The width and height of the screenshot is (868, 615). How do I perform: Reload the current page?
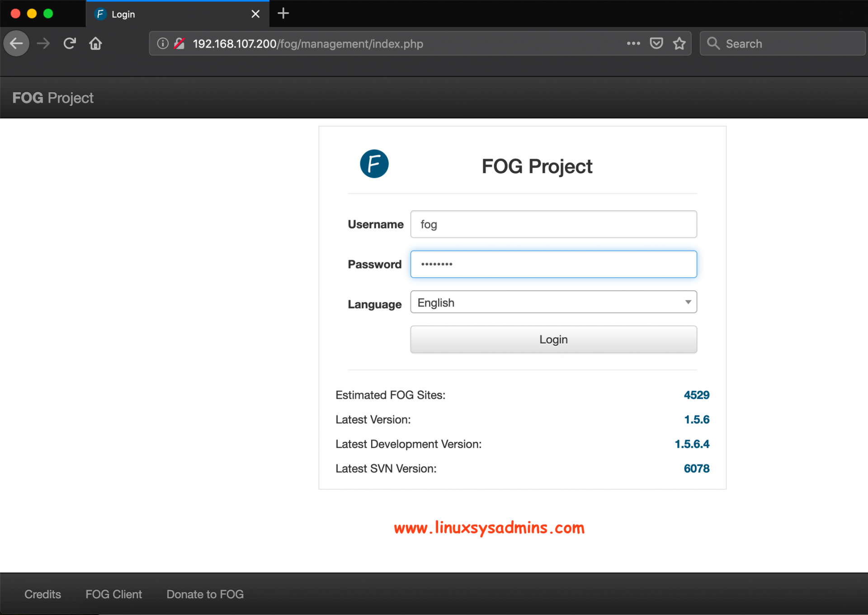pyautogui.click(x=69, y=43)
